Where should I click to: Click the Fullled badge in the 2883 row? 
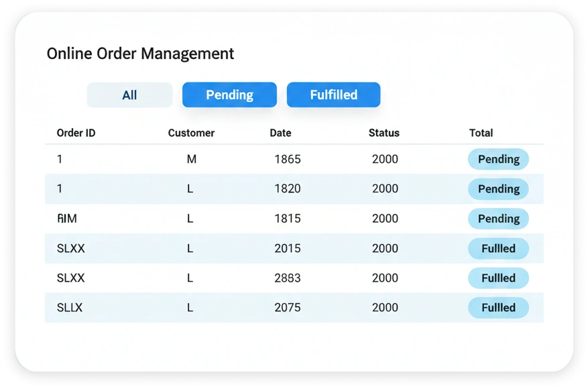(498, 278)
